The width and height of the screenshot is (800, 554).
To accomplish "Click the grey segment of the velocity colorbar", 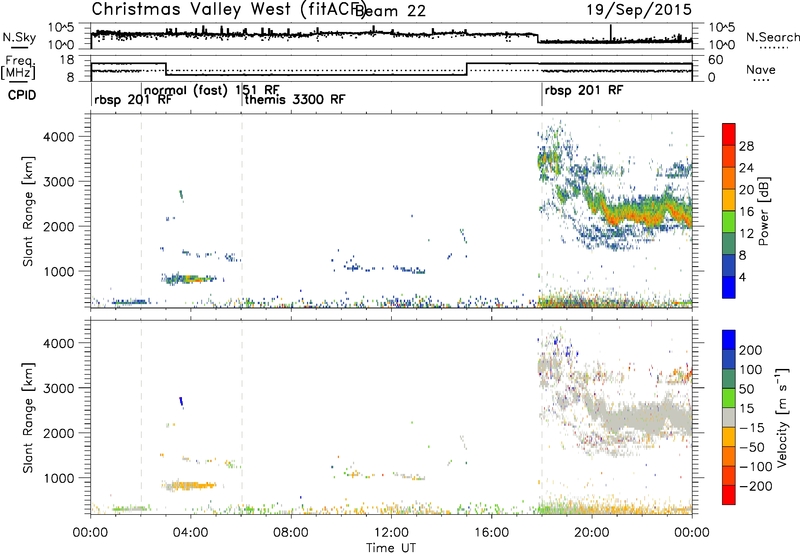I will pos(729,417).
